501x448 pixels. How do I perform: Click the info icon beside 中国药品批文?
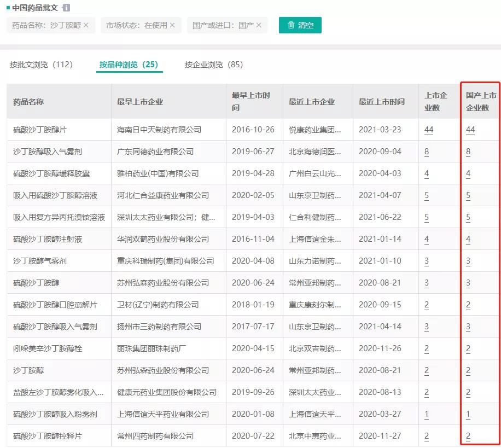[66, 8]
